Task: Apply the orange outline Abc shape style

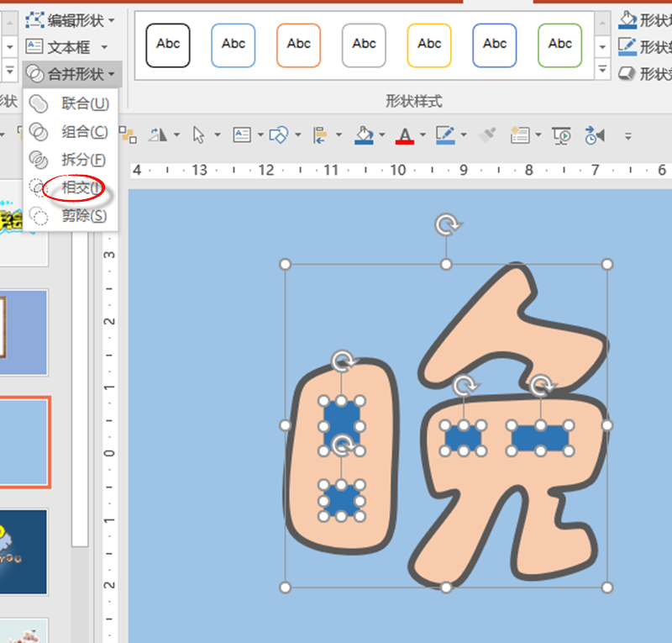Action: click(x=298, y=45)
